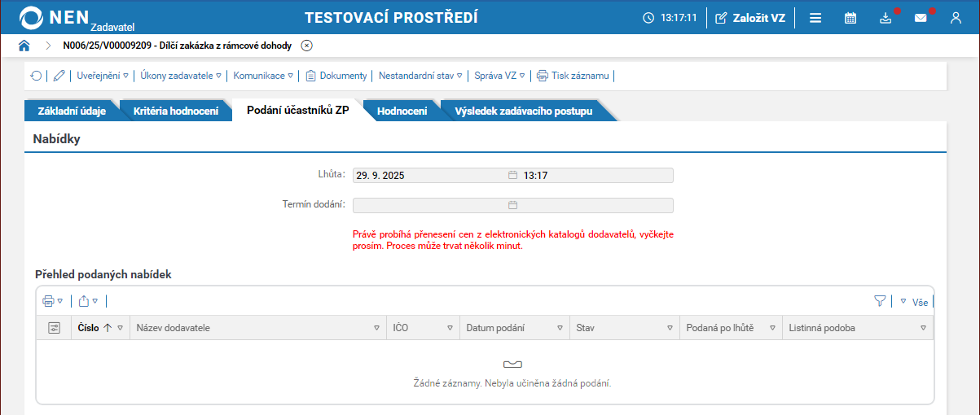Open the Podaná po lhůtě column filter arrow
The image size is (980, 415).
click(771, 328)
